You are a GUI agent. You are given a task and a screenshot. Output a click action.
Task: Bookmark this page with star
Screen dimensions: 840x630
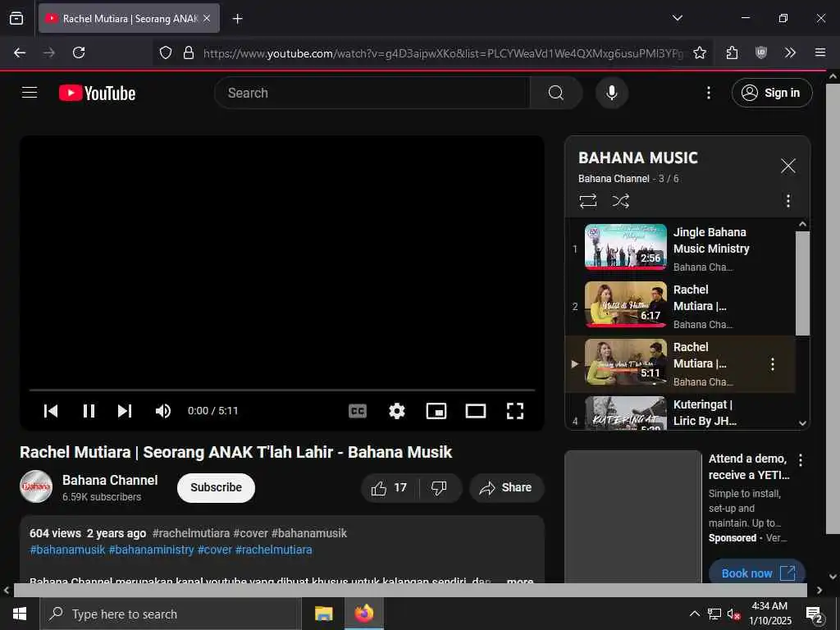tap(699, 52)
